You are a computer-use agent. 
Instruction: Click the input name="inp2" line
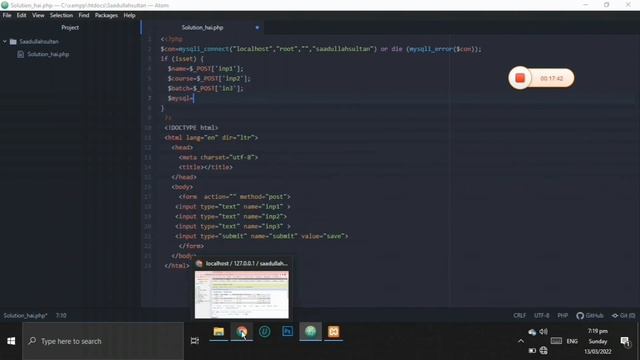pyautogui.click(x=231, y=217)
